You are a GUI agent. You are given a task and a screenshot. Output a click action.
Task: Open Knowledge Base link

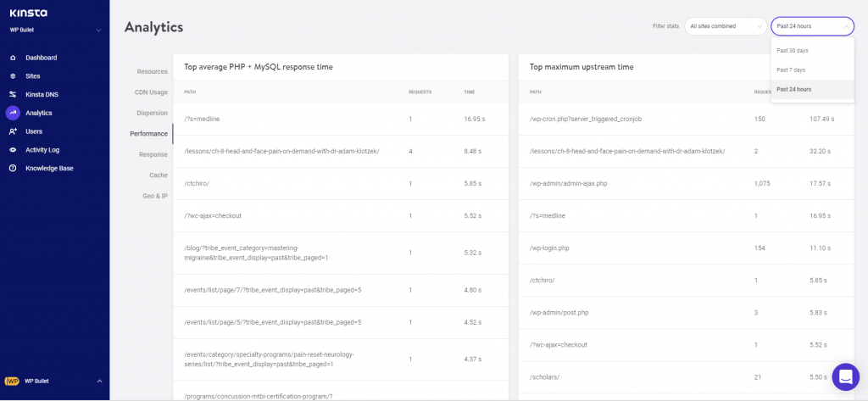click(x=49, y=169)
